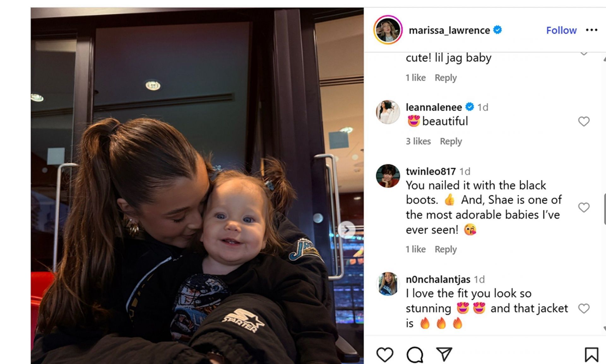Follow marissa_lawrence
Screen dimensions: 606x364
tap(561, 30)
